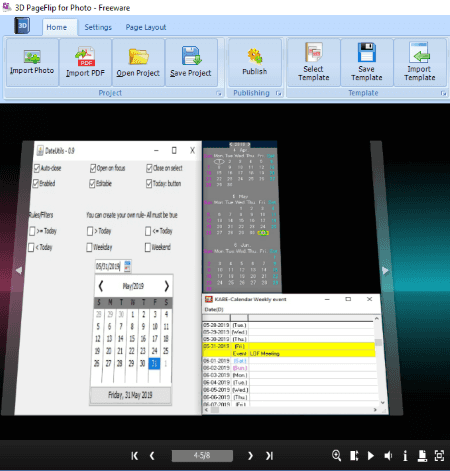Click the Select Template icon
450x471 pixels.
(314, 52)
